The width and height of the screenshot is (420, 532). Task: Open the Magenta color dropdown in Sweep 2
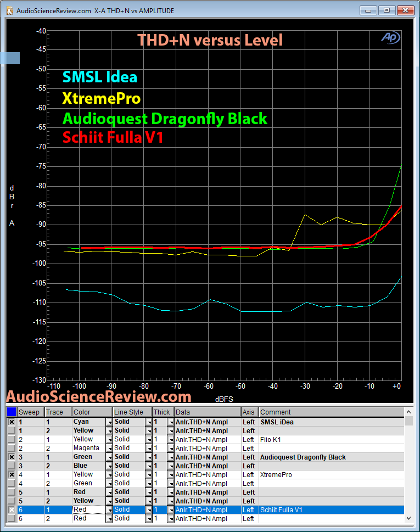click(x=109, y=449)
